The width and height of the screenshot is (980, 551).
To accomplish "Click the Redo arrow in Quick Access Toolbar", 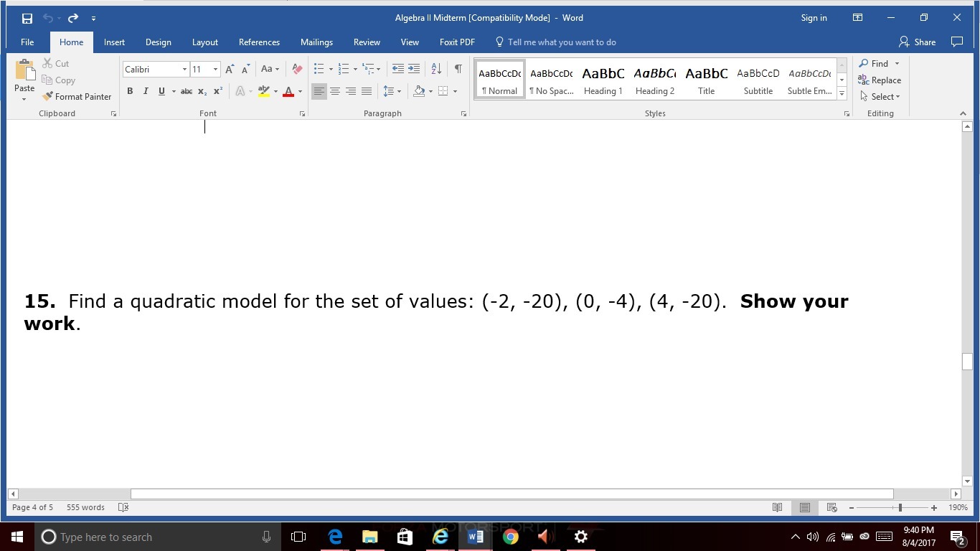I will [x=73, y=18].
